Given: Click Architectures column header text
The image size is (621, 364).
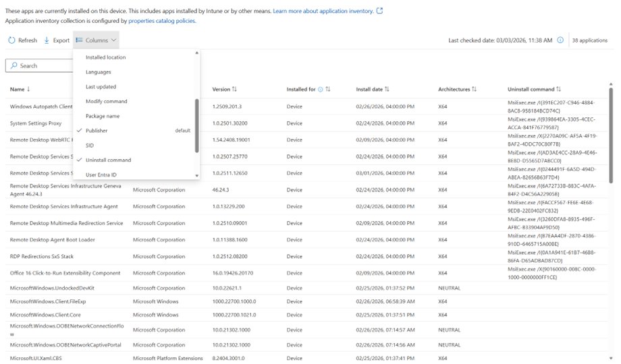Looking at the screenshot, I should pyautogui.click(x=454, y=89).
